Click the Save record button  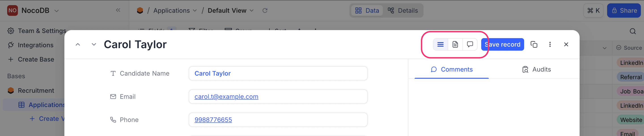pyautogui.click(x=502, y=45)
